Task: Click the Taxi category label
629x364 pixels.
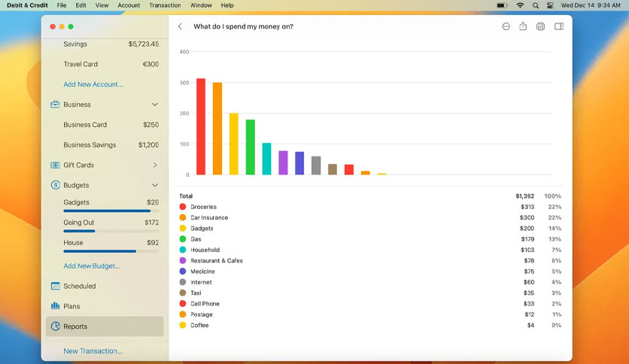Action: (196, 293)
